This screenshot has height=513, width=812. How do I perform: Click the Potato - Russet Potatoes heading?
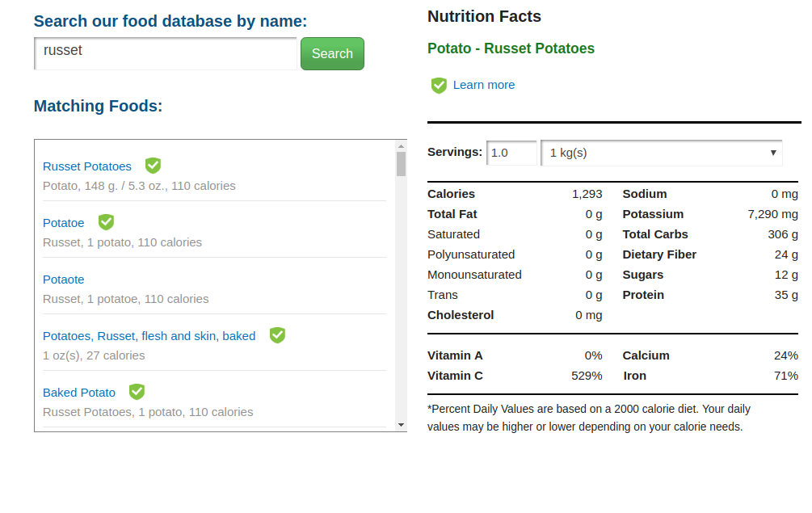[511, 48]
